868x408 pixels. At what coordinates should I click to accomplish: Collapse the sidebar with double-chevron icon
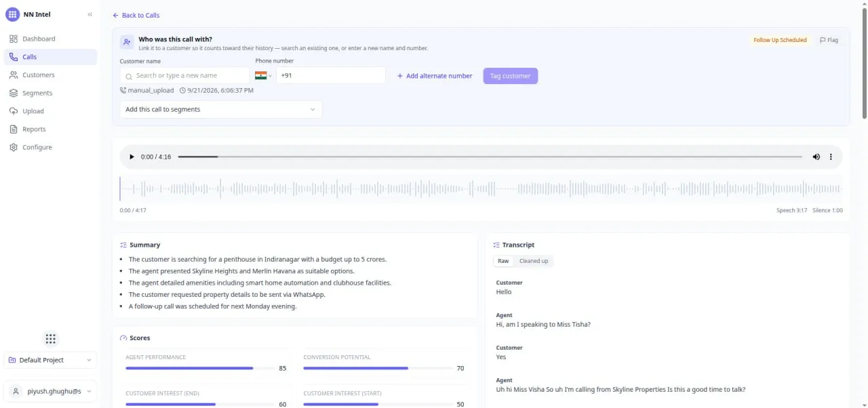tap(90, 14)
